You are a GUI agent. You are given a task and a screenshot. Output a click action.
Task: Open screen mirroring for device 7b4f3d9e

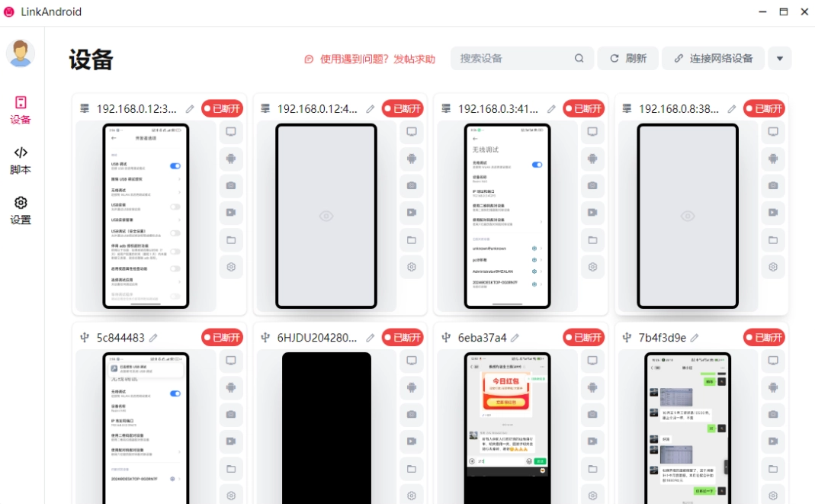point(773,361)
